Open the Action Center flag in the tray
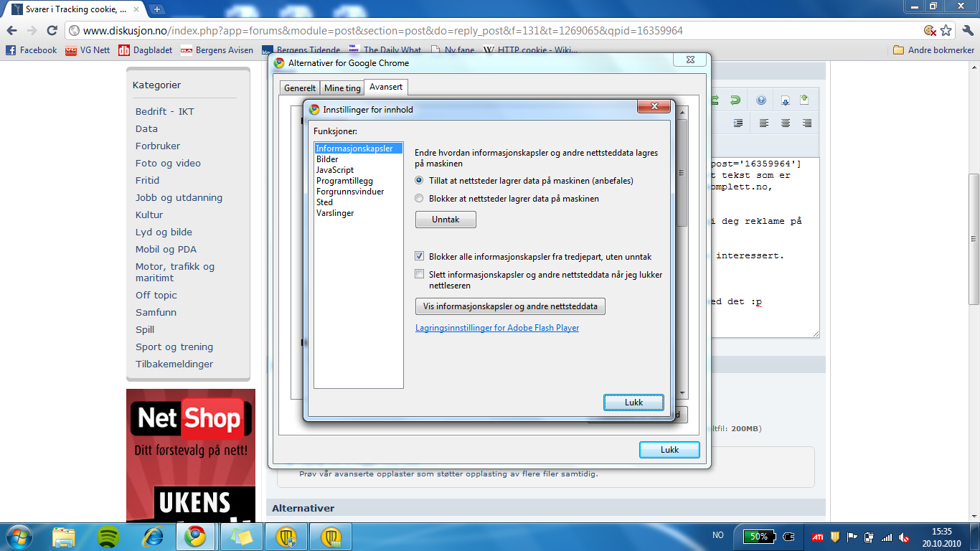This screenshot has height=551, width=980. [x=852, y=537]
